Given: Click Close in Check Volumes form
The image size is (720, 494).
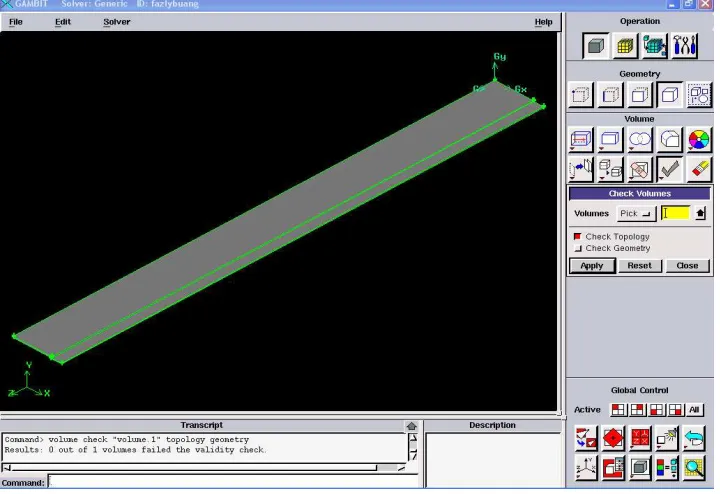Looking at the screenshot, I should 687,266.
